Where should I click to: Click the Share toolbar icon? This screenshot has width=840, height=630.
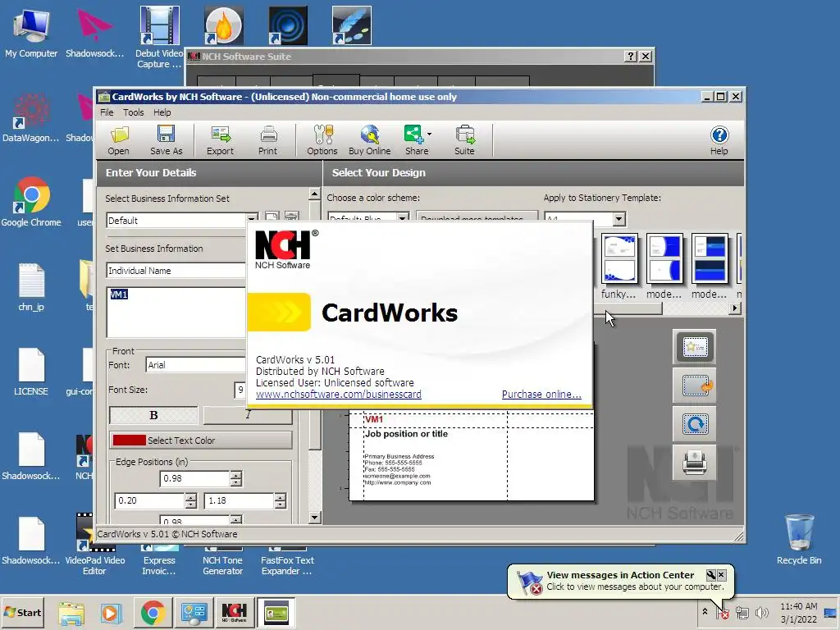pyautogui.click(x=415, y=141)
